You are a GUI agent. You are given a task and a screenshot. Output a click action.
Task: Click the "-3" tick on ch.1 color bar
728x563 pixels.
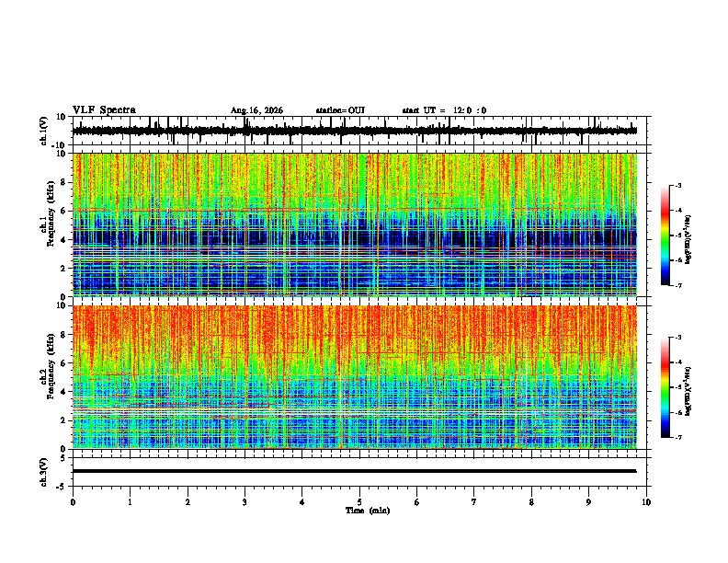pyautogui.click(x=678, y=185)
